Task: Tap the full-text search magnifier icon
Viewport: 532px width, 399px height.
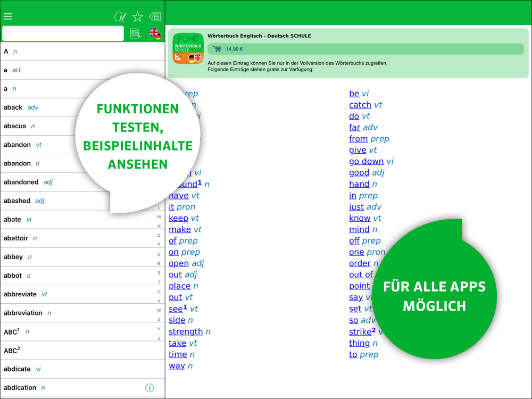Action: tap(135, 33)
